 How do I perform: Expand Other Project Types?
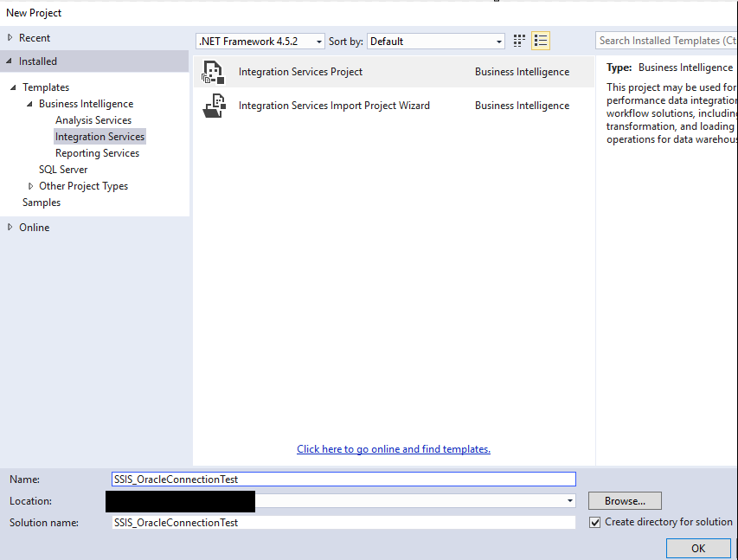coord(31,185)
